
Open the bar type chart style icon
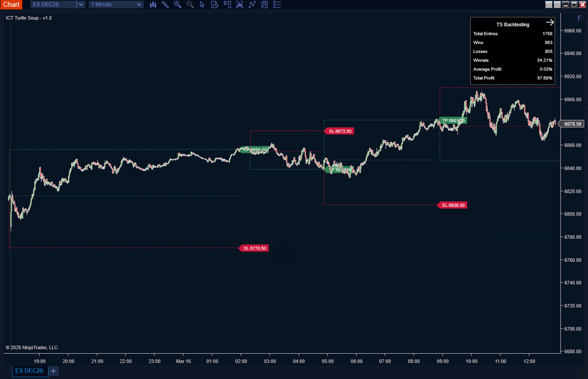pyautogui.click(x=153, y=4)
